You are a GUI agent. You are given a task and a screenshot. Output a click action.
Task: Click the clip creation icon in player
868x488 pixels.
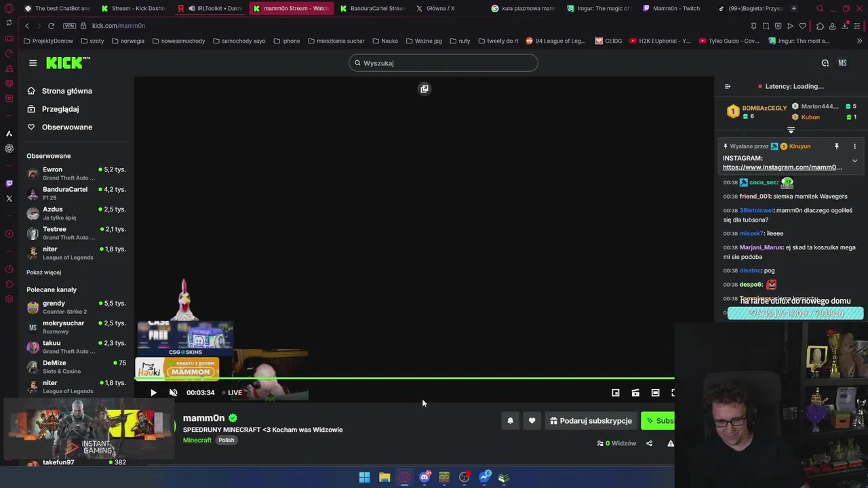(635, 392)
